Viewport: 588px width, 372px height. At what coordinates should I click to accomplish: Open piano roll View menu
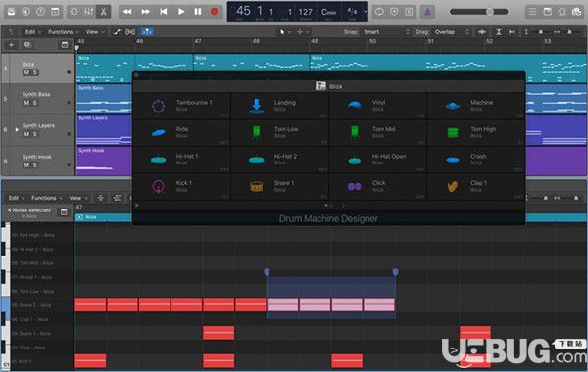point(77,198)
